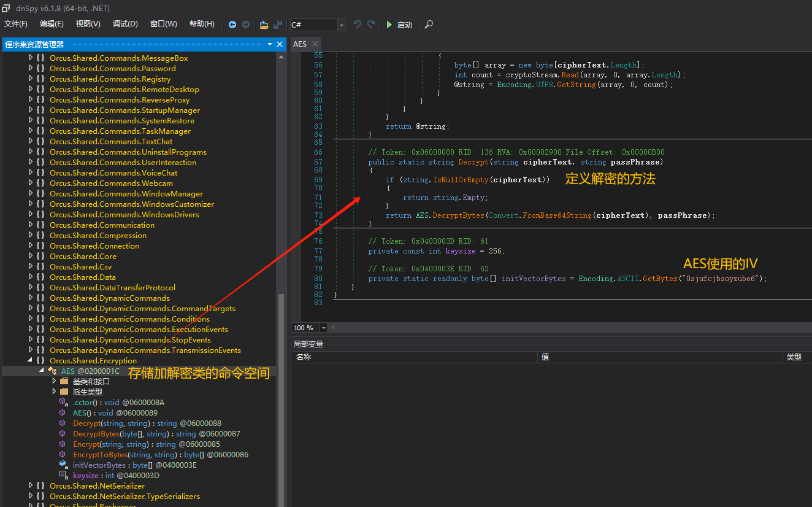Close the AES document tab
The width and height of the screenshot is (812, 507).
(x=315, y=44)
